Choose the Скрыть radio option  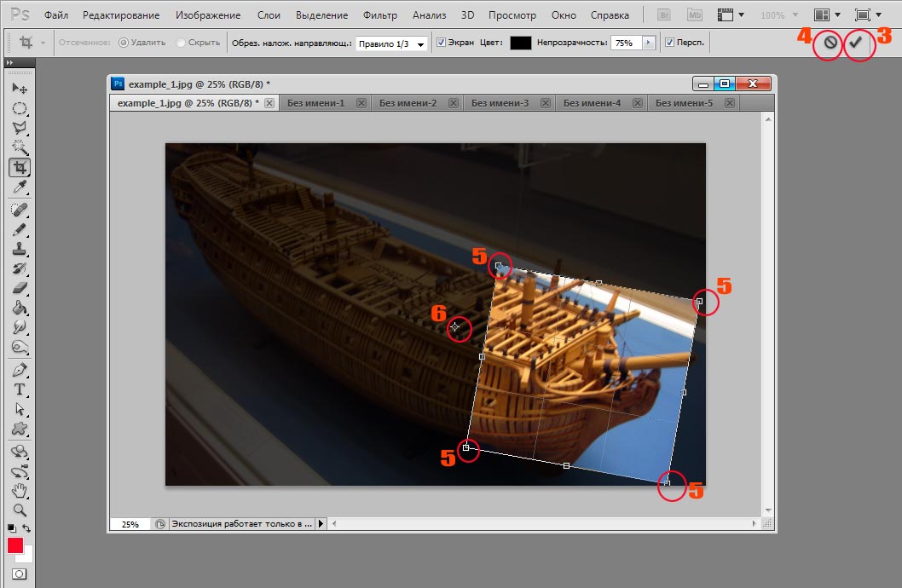[179, 43]
